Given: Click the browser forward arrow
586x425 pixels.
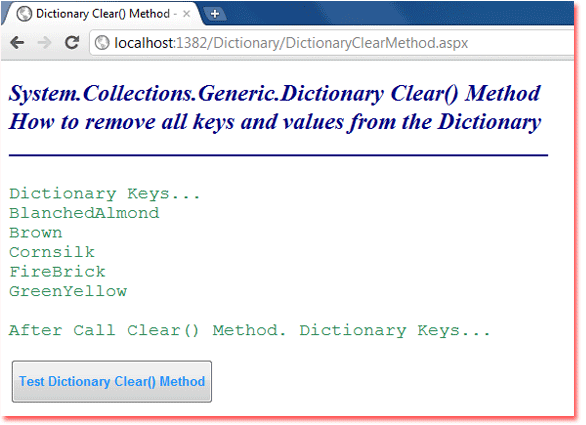Looking at the screenshot, I should [x=44, y=43].
